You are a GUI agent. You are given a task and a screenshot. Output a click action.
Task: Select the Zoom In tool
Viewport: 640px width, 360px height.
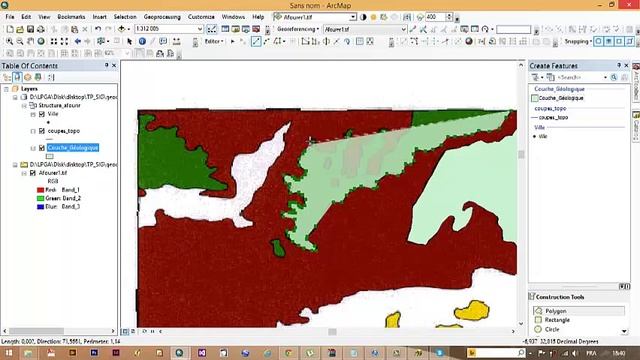pos(9,42)
